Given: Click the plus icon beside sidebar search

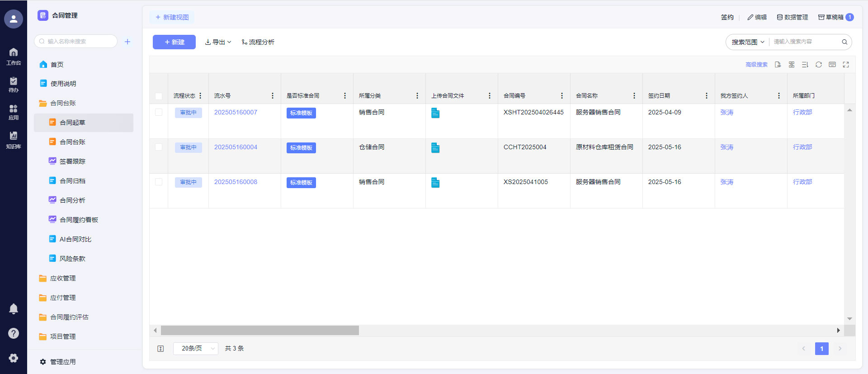Looking at the screenshot, I should 127,42.
